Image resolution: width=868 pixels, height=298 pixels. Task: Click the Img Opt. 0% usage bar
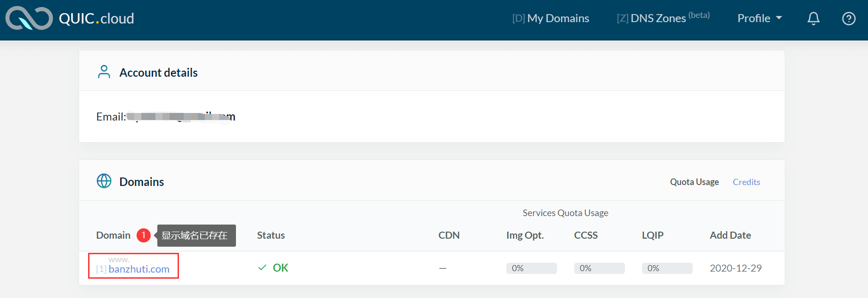coord(532,268)
